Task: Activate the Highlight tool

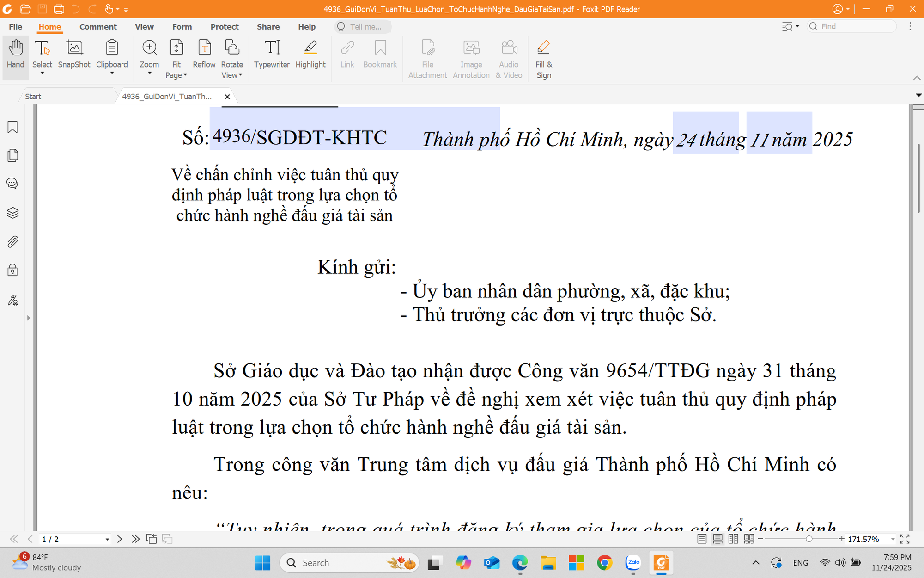Action: (310, 54)
